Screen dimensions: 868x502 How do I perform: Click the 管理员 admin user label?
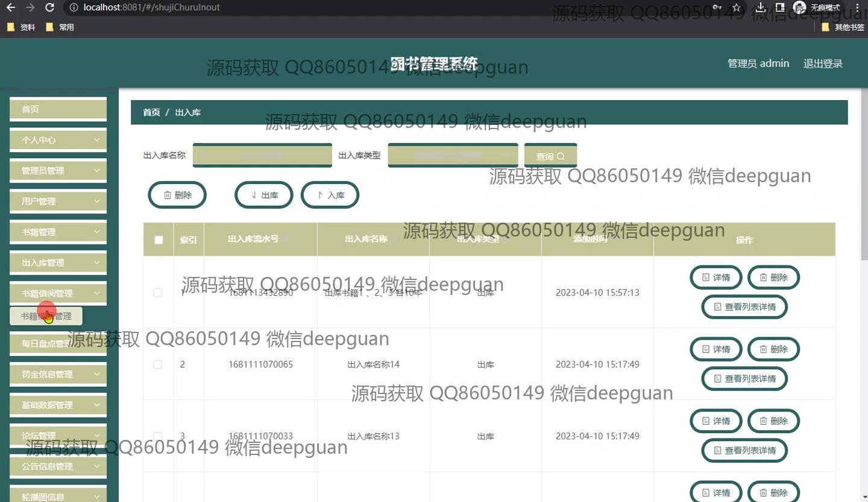click(x=758, y=63)
